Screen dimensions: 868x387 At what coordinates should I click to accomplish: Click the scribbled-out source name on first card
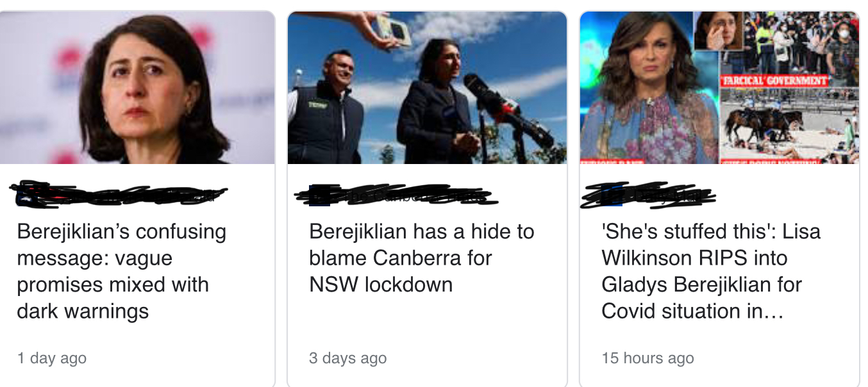click(119, 195)
